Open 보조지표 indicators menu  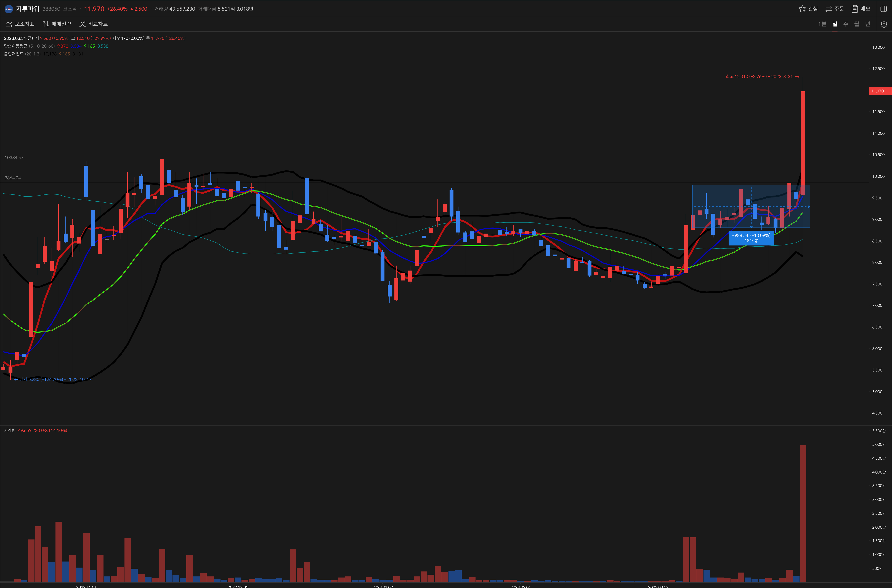[x=20, y=24]
